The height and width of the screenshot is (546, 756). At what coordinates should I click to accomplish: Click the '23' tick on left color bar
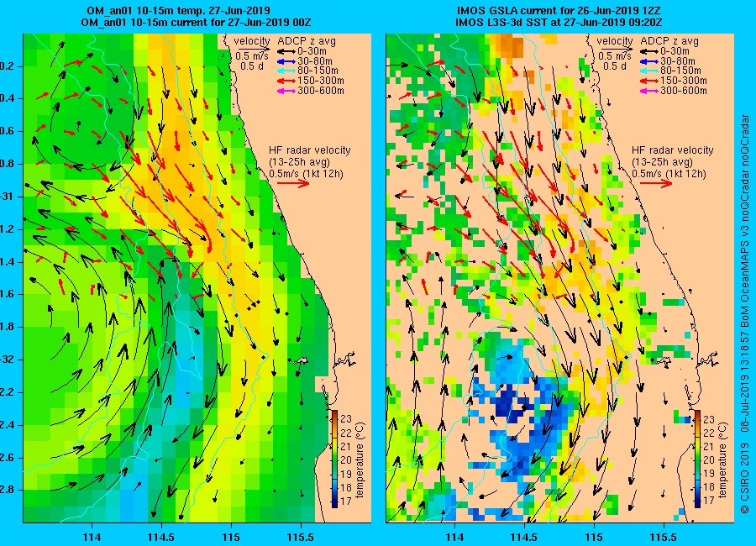[x=346, y=418]
